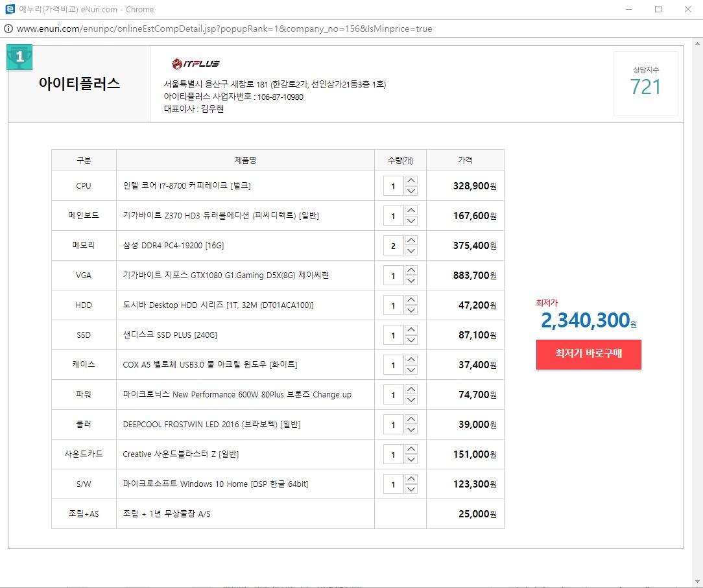Click 삼성 DDR4 PC4-19200 memory name
703x588 pixels.
[174, 246]
